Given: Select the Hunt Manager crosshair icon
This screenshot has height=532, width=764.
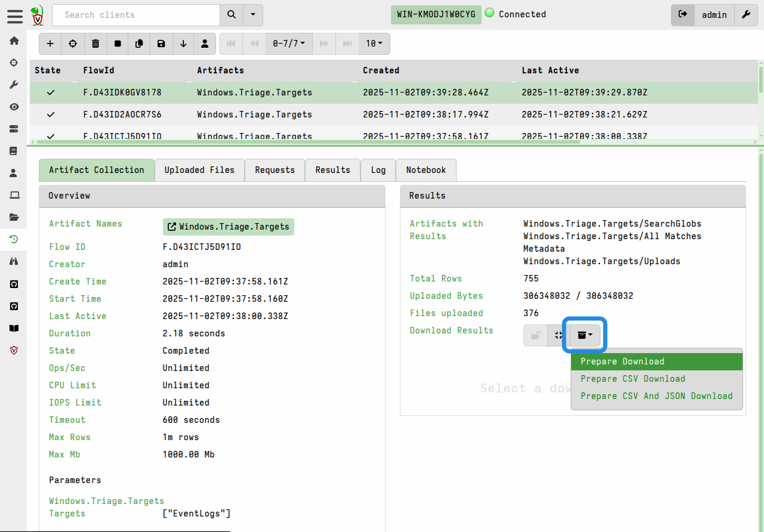Looking at the screenshot, I should point(14,63).
